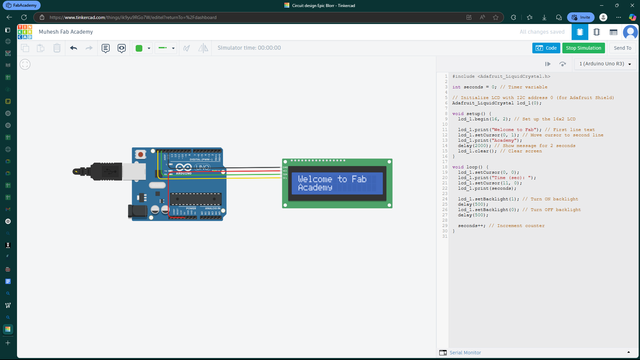Open browser Favorites list icon

click(x=529, y=18)
